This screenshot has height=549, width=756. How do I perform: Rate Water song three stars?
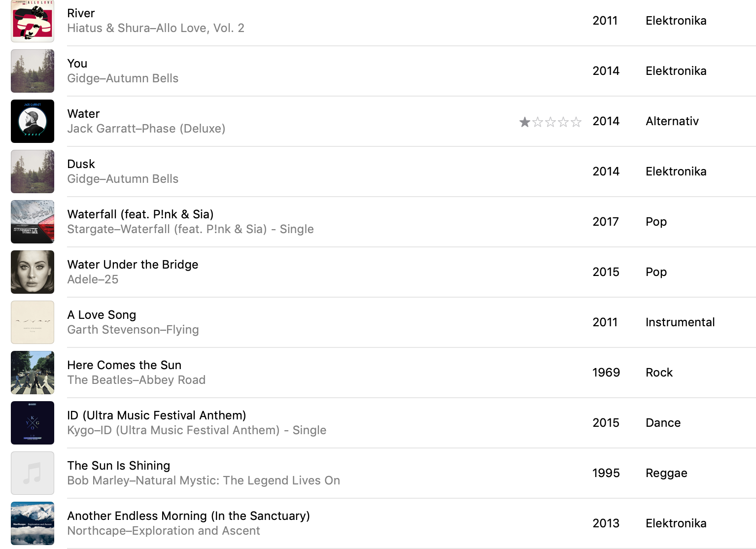(x=550, y=122)
